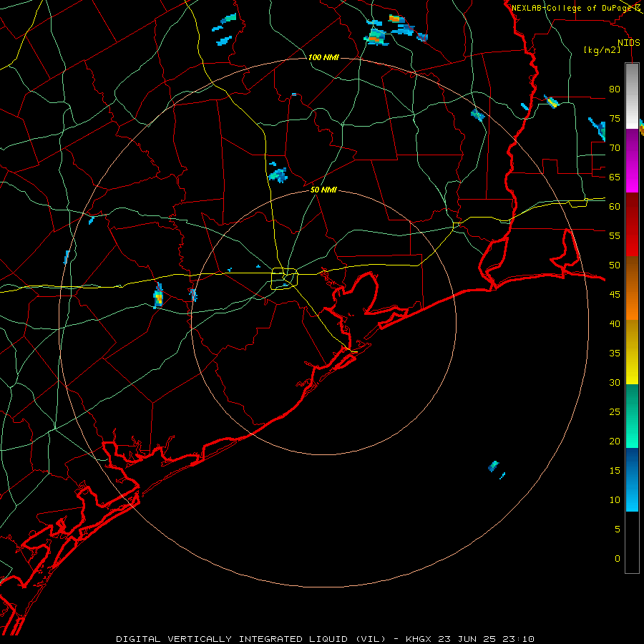Click the orange-brown segment of color bar
The width and height of the screenshot is (644, 644).
coord(632,288)
